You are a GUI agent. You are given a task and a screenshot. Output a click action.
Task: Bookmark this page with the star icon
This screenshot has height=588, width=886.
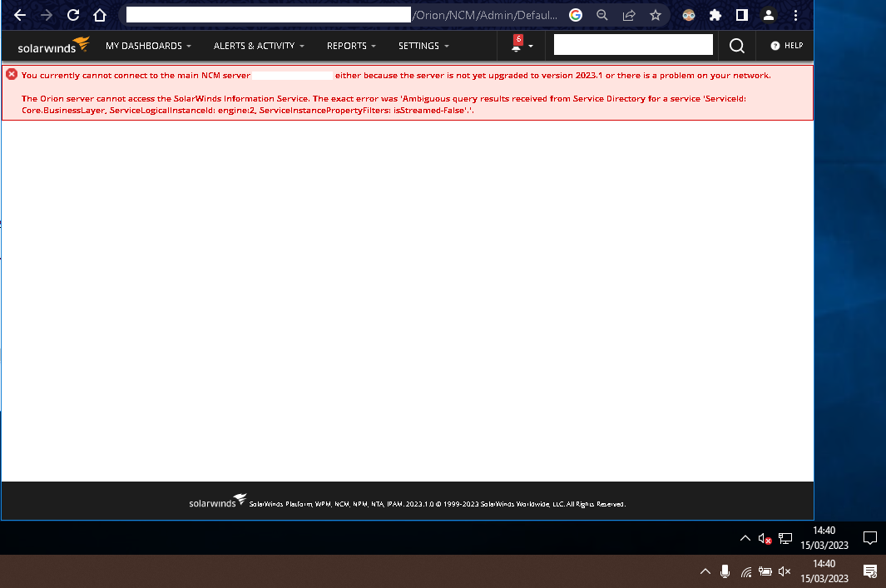pos(656,15)
